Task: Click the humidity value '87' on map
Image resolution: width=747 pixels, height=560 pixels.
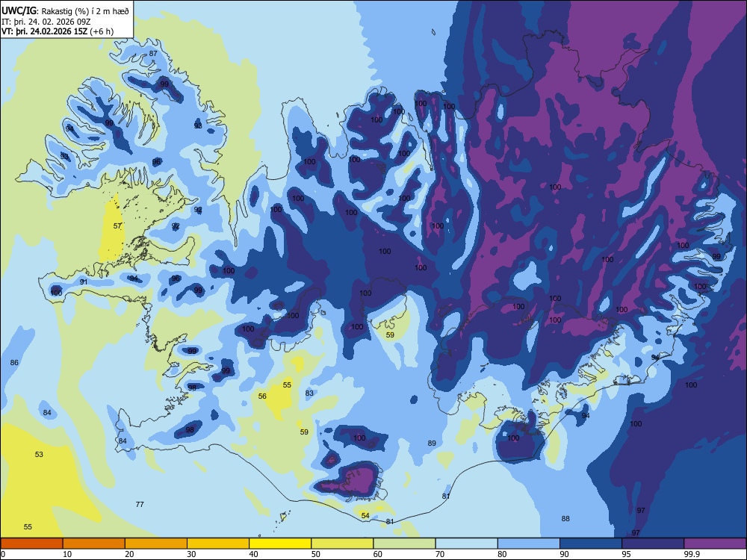Action: pyautogui.click(x=153, y=53)
